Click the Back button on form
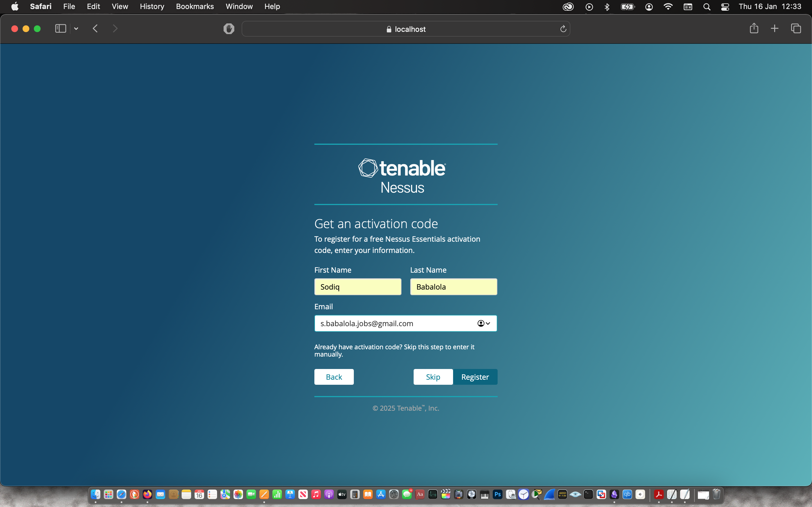Viewport: 812px width, 507px height. [x=334, y=377]
